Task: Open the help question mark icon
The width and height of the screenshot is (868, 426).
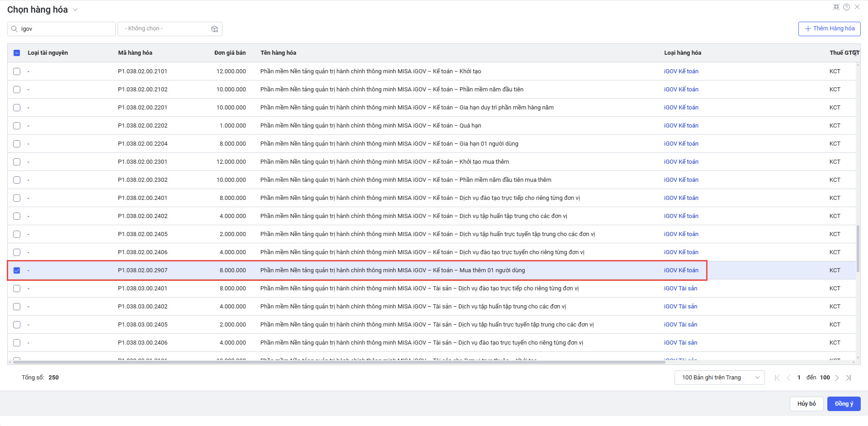Action: (846, 7)
